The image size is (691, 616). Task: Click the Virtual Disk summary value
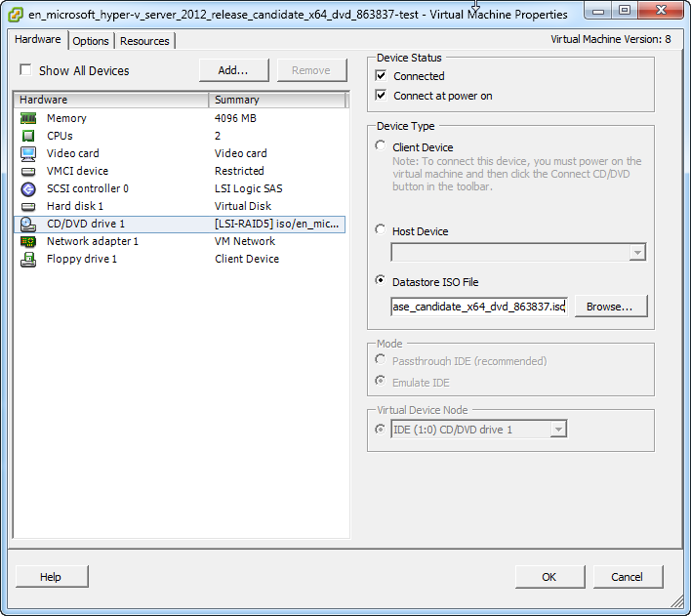[x=243, y=206]
